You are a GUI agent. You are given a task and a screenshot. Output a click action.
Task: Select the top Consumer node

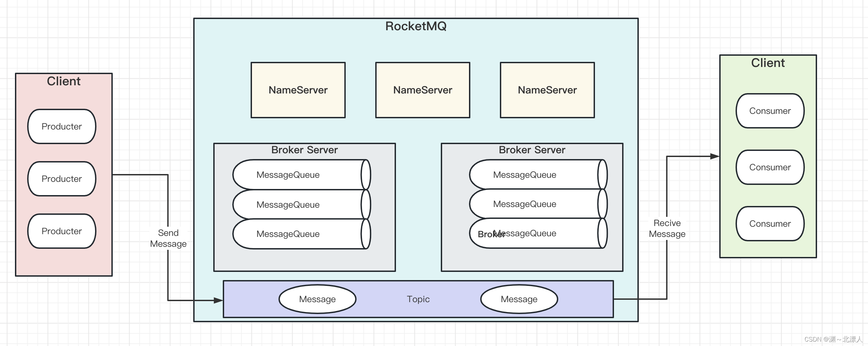(x=770, y=111)
